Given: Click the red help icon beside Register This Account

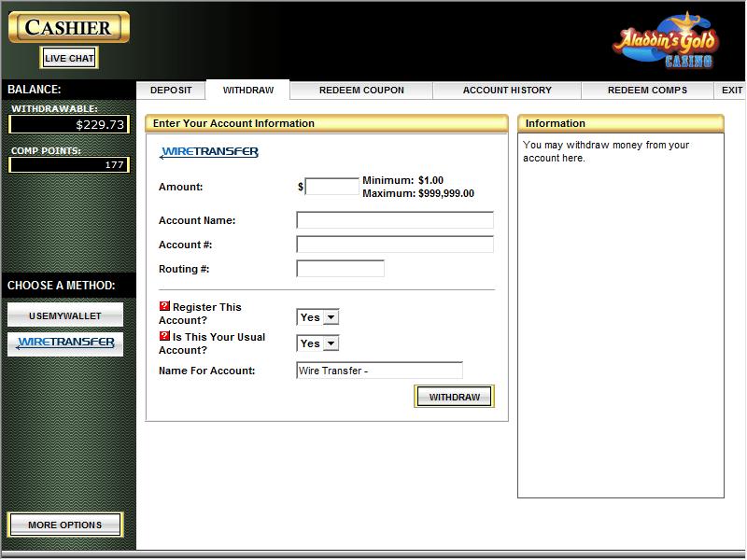Looking at the screenshot, I should tap(164, 306).
